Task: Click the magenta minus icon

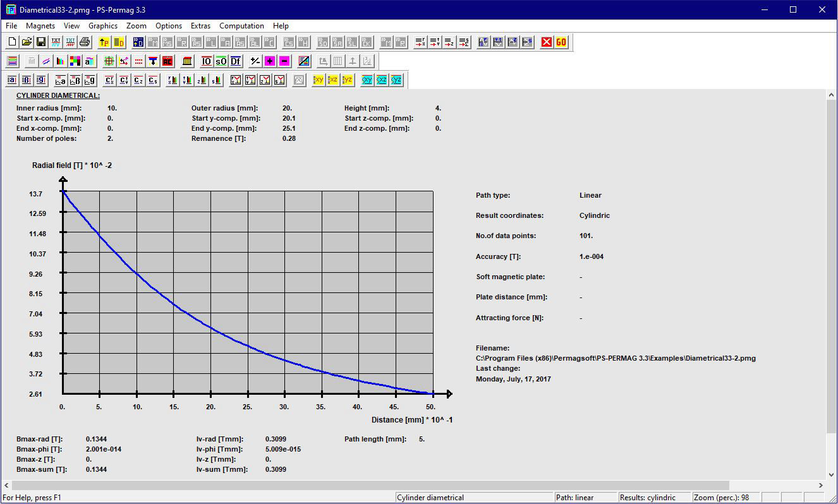Action: click(284, 61)
